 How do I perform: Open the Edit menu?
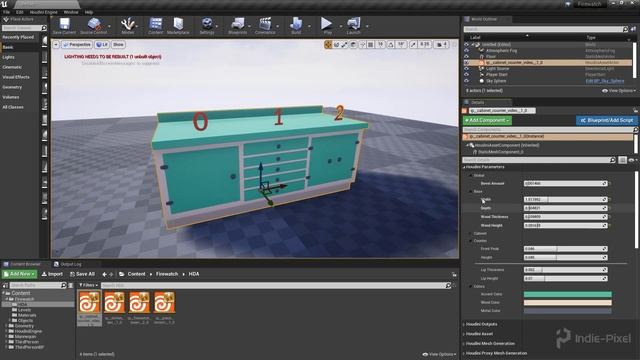[x=20, y=12]
